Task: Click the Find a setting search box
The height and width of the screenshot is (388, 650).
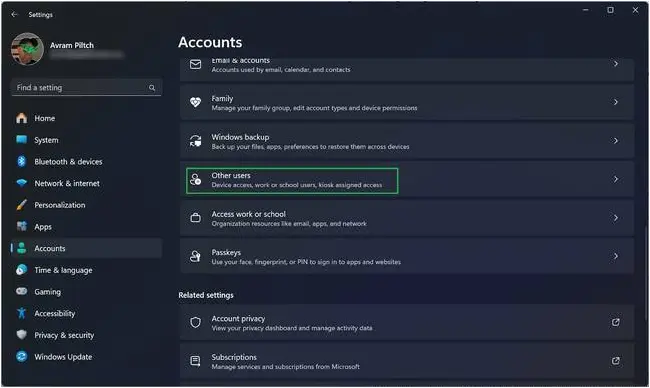Action: pos(86,87)
